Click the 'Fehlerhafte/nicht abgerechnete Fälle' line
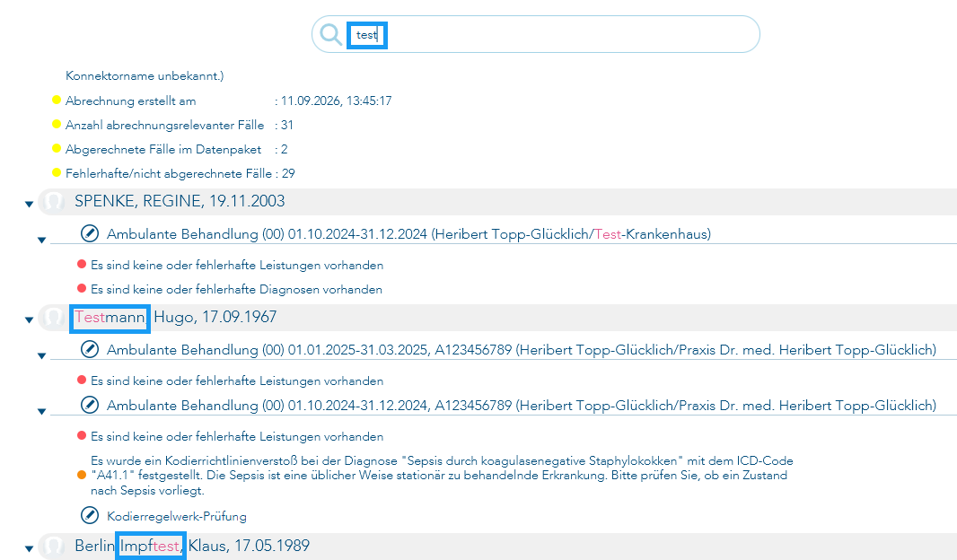 [180, 174]
